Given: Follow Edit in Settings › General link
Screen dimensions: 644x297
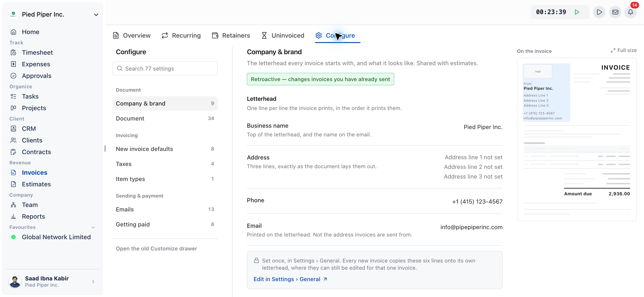Looking at the screenshot, I should 290,279.
